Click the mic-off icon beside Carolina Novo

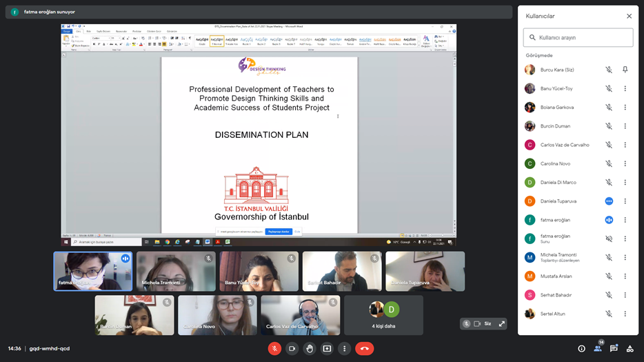point(609,163)
